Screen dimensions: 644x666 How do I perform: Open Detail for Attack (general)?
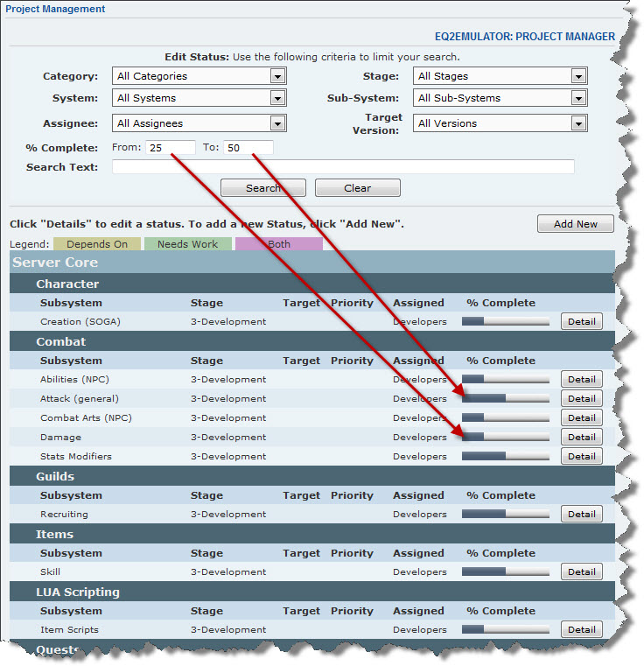click(x=581, y=399)
